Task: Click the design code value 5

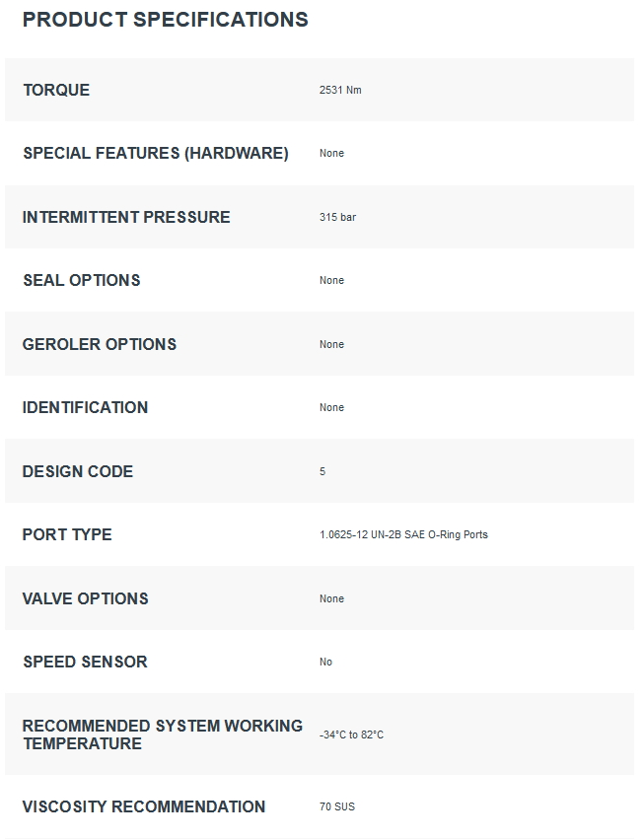Action: tap(322, 471)
